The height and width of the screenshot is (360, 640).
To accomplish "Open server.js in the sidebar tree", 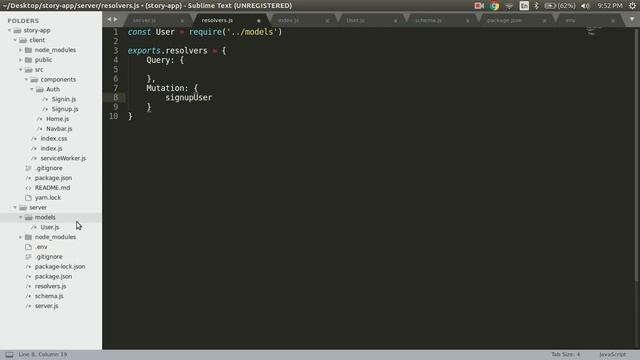I will (46, 306).
